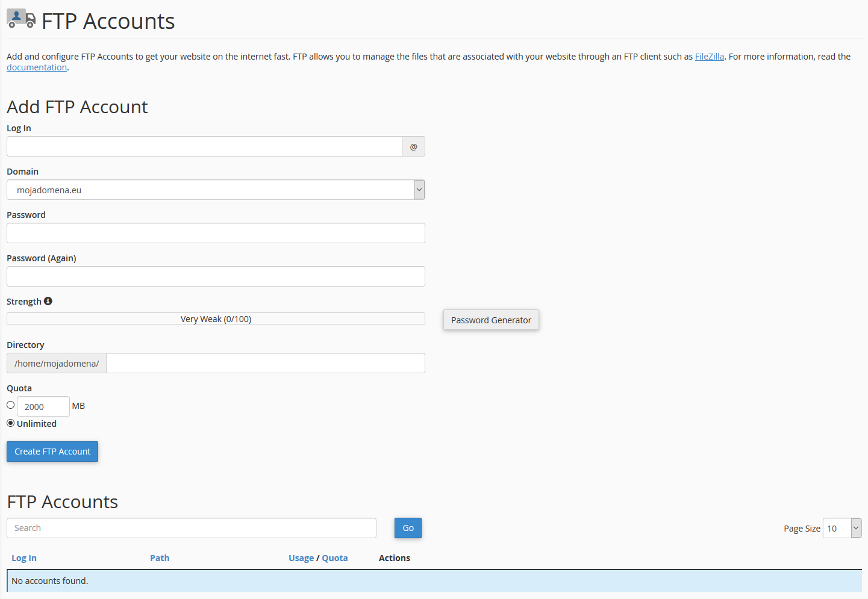Open the Domain dropdown showing mojadomena.eu

point(216,190)
